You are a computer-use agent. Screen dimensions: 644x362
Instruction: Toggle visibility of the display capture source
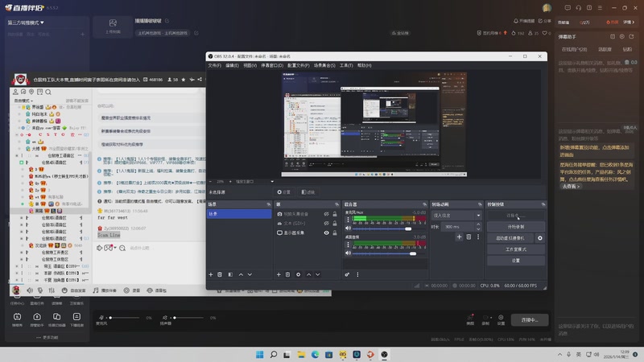coord(326,232)
